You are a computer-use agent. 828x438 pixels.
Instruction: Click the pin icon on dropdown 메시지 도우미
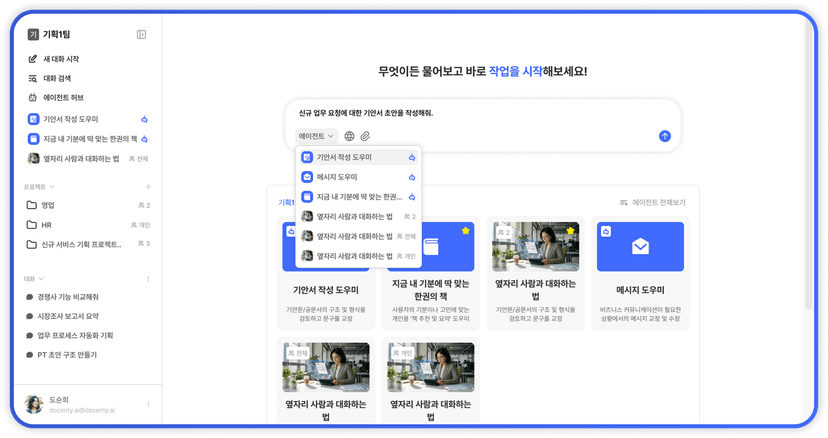[412, 178]
